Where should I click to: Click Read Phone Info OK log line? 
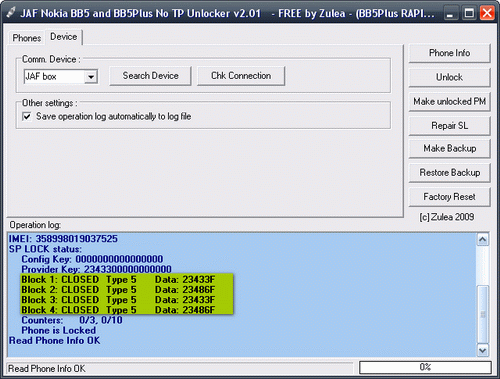54,340
